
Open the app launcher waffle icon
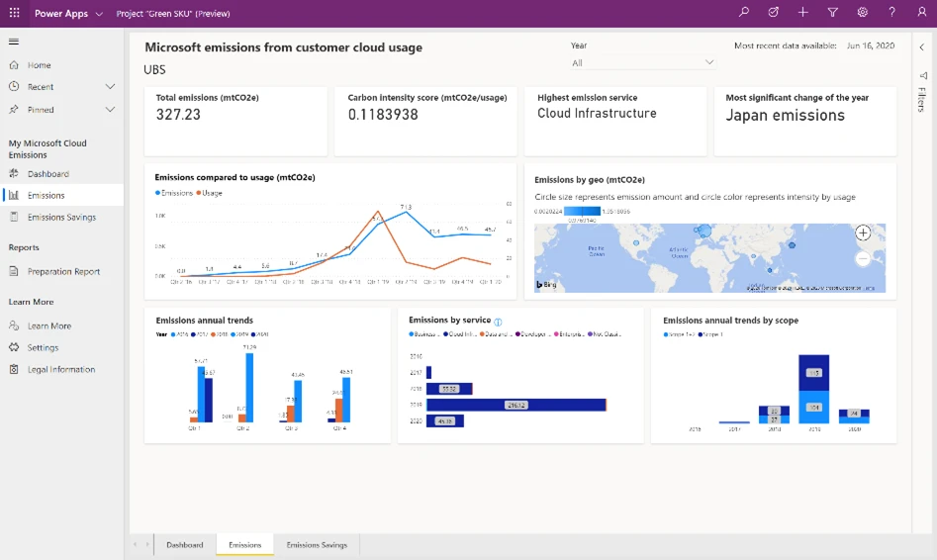[x=14, y=13]
